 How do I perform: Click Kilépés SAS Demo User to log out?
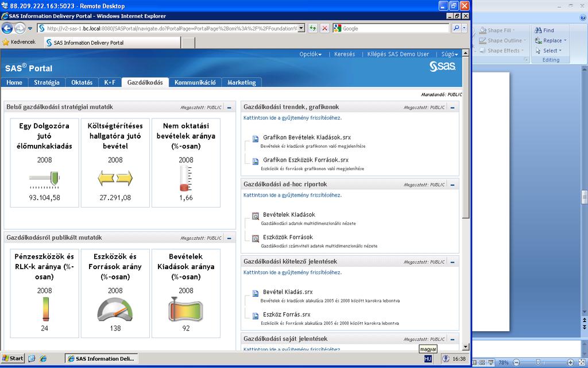click(x=398, y=54)
